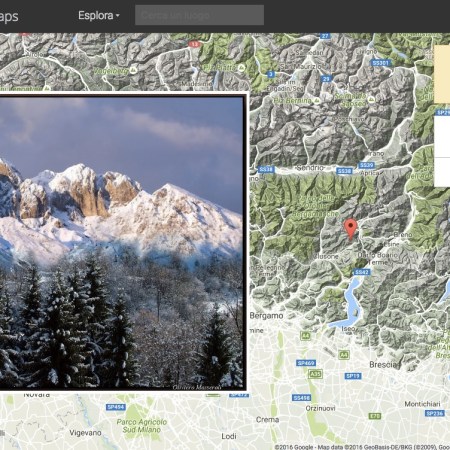Click the SS301 road shield
The width and height of the screenshot is (450, 450).
pyautogui.click(x=380, y=63)
